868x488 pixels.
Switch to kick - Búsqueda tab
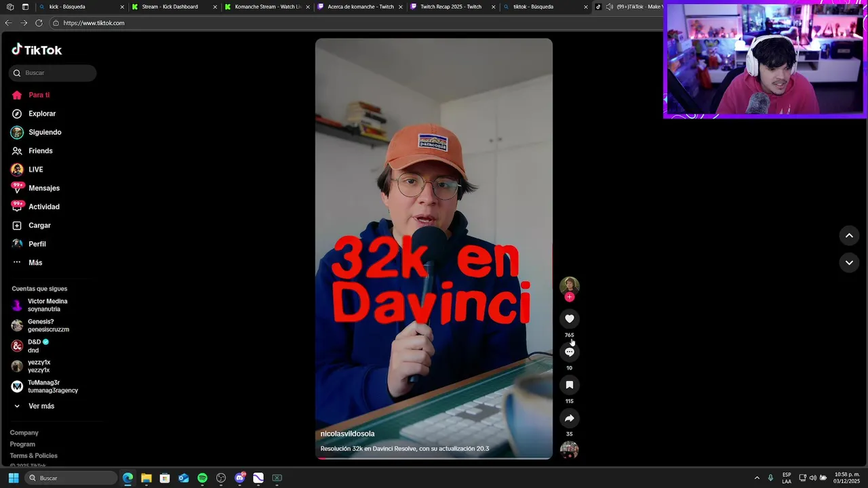80,7
